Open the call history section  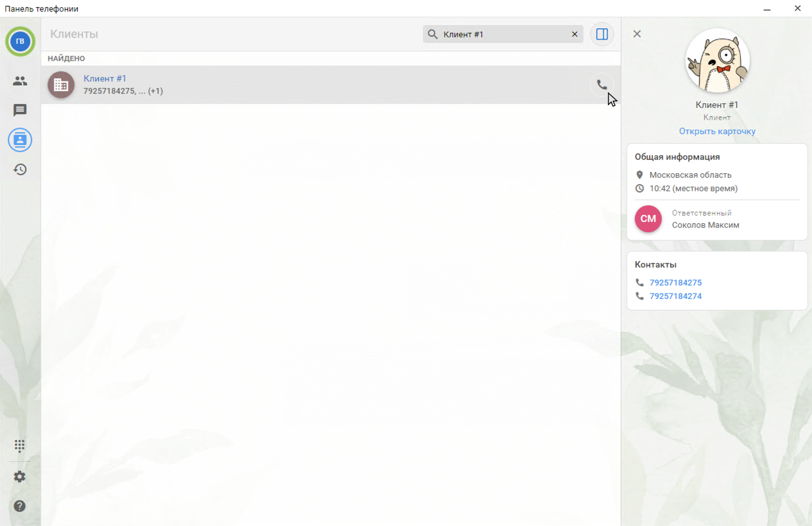pyautogui.click(x=20, y=169)
